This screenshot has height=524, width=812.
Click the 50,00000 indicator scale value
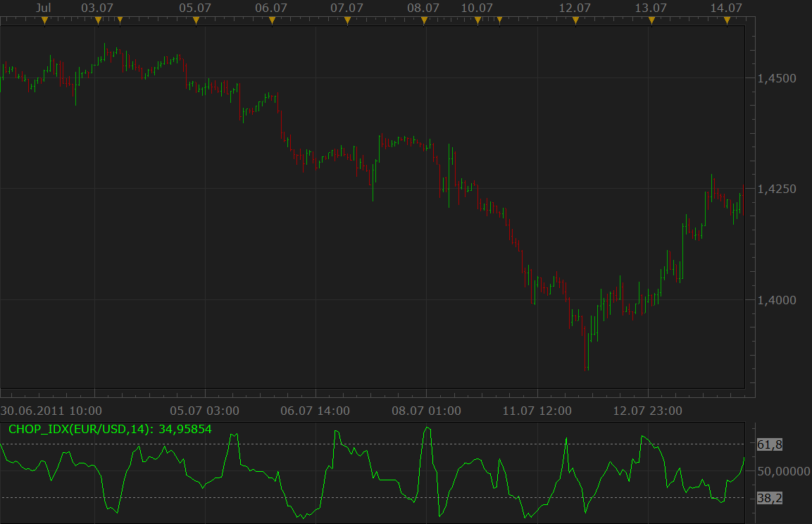(x=784, y=471)
